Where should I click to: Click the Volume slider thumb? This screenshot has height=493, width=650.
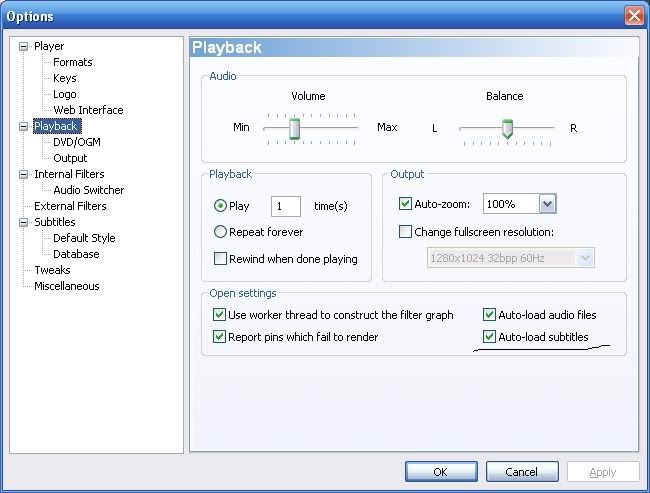294,129
